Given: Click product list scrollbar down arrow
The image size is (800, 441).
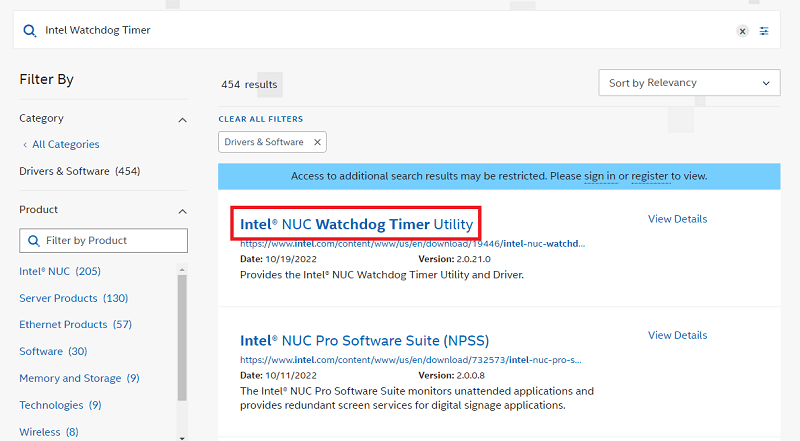Looking at the screenshot, I should point(182,437).
